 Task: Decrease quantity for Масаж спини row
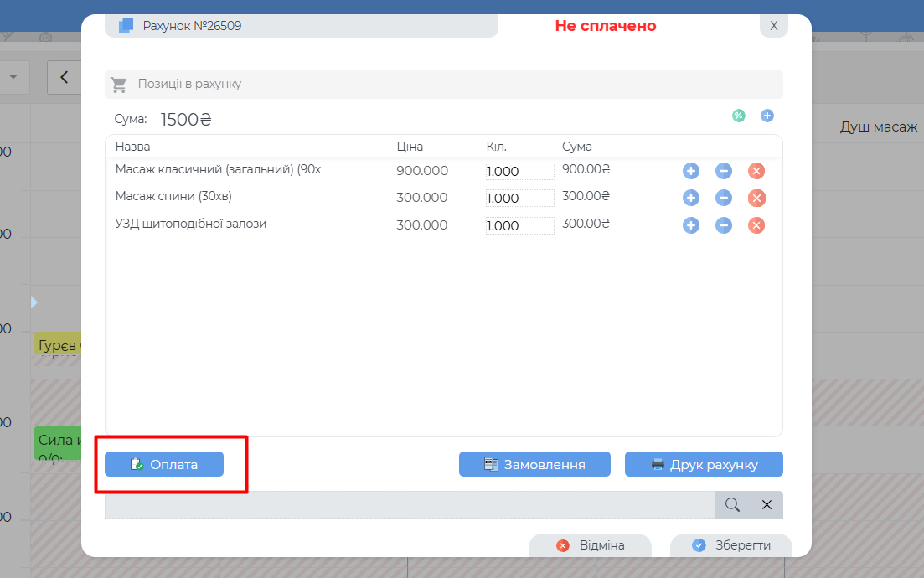click(724, 198)
